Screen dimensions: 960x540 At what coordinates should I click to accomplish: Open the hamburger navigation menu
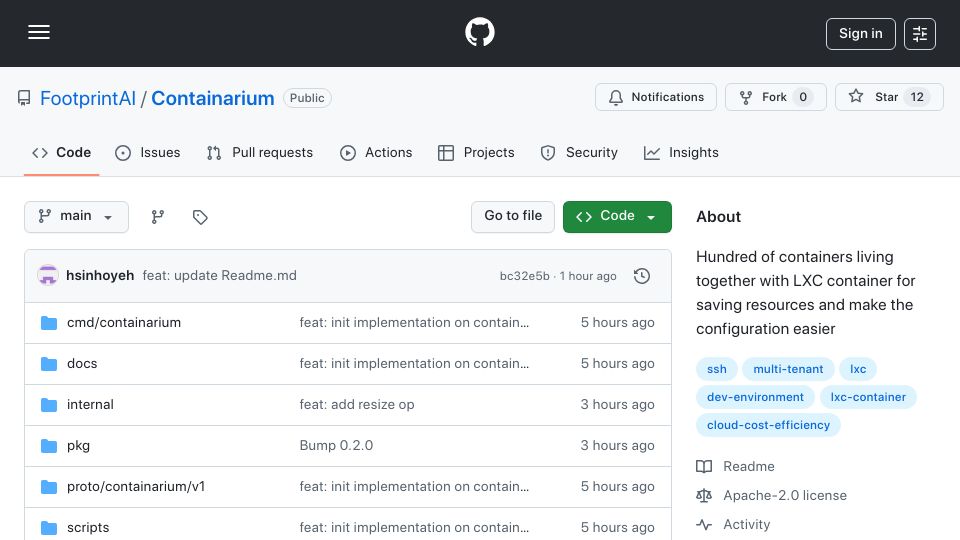tap(39, 32)
